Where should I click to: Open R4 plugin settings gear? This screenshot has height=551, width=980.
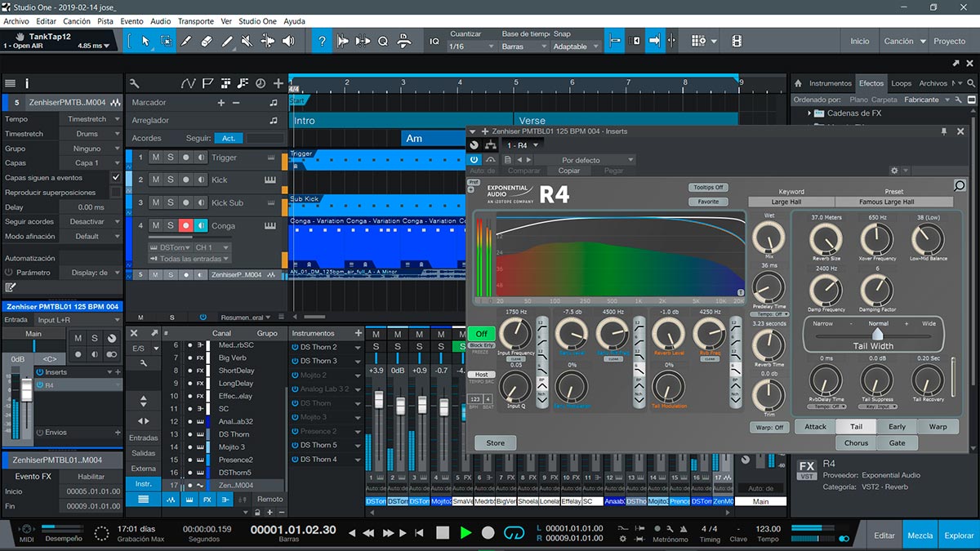tap(894, 171)
